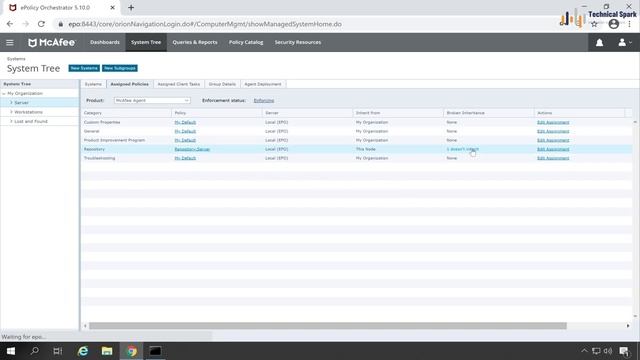Edit Assignment for General row
Image resolution: width=640 pixels, height=360 pixels.
pos(553,131)
